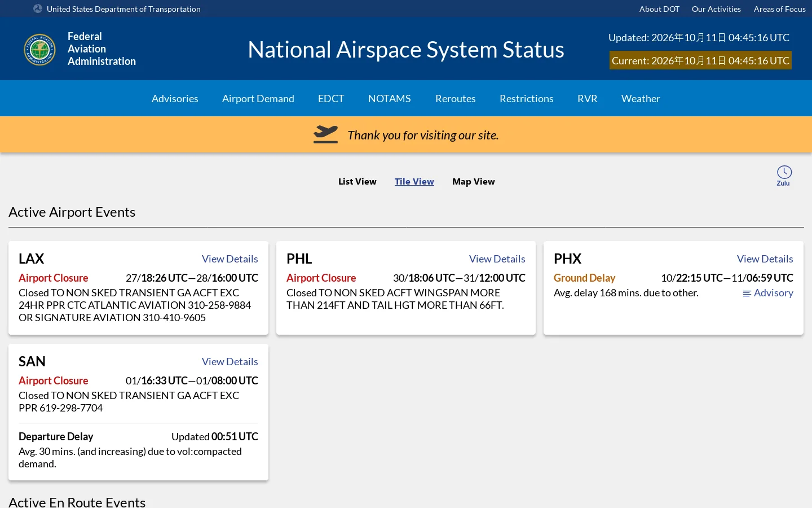The width and height of the screenshot is (812, 508).
Task: Select the Tile View tab
Action: [x=414, y=181]
